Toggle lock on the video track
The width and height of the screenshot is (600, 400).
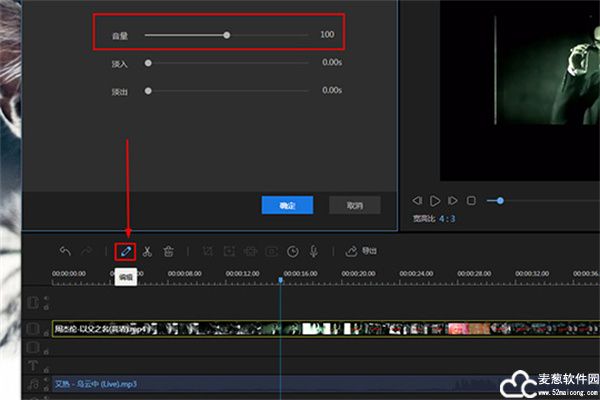[x=45, y=333]
